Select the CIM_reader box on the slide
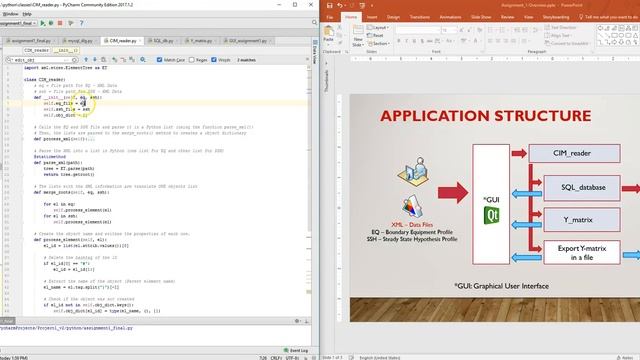640x360 pixels. (574, 153)
